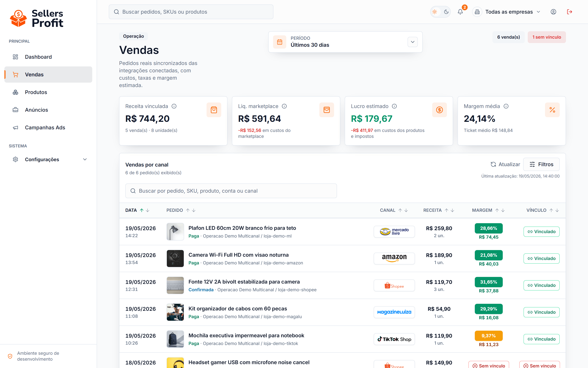Click the store icon in Liq. marketplace card
Viewport: 588px width, 368px height.
327,110
